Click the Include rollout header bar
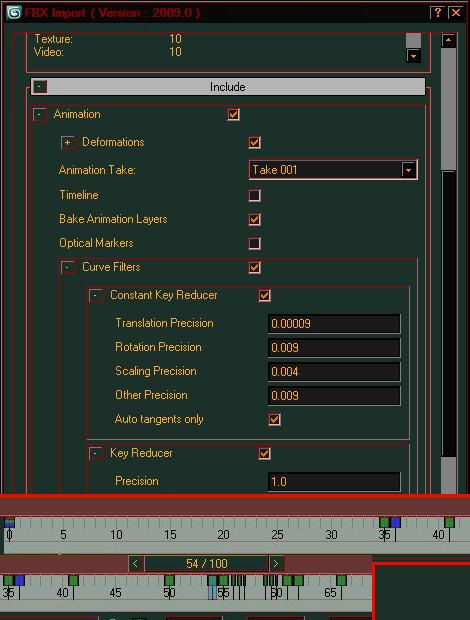Viewport: 470px width, 620px height. tap(228, 87)
